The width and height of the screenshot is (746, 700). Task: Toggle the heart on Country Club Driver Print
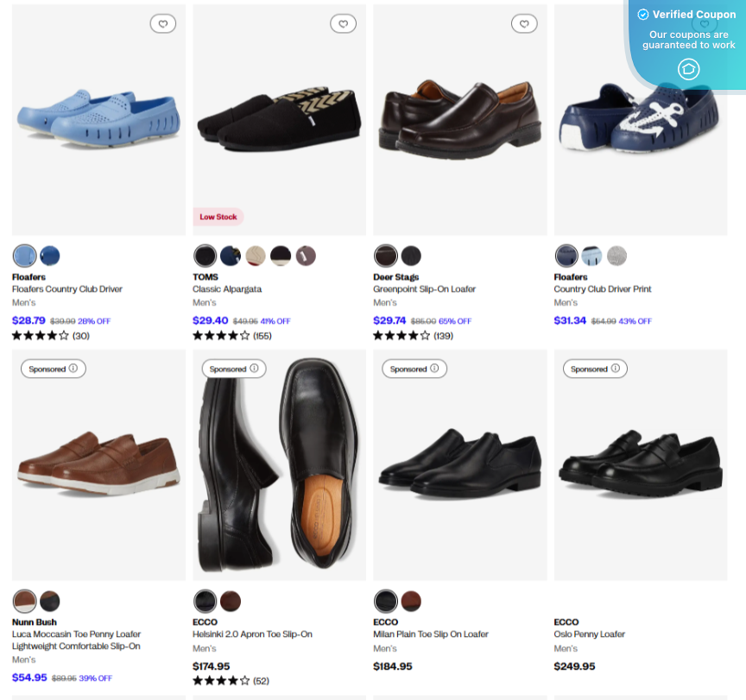click(x=704, y=23)
